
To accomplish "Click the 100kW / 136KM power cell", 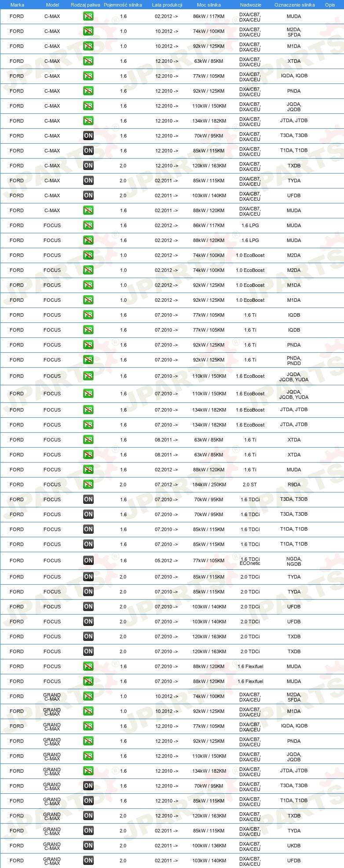I will (209, 846).
